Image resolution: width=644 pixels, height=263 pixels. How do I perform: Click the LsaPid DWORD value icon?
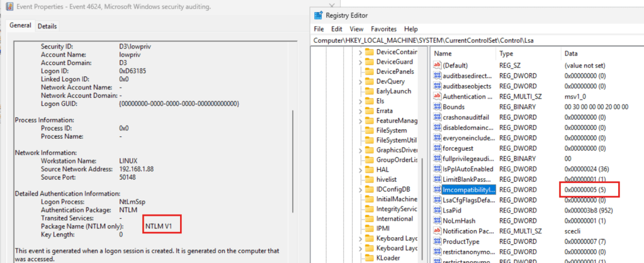click(437, 210)
